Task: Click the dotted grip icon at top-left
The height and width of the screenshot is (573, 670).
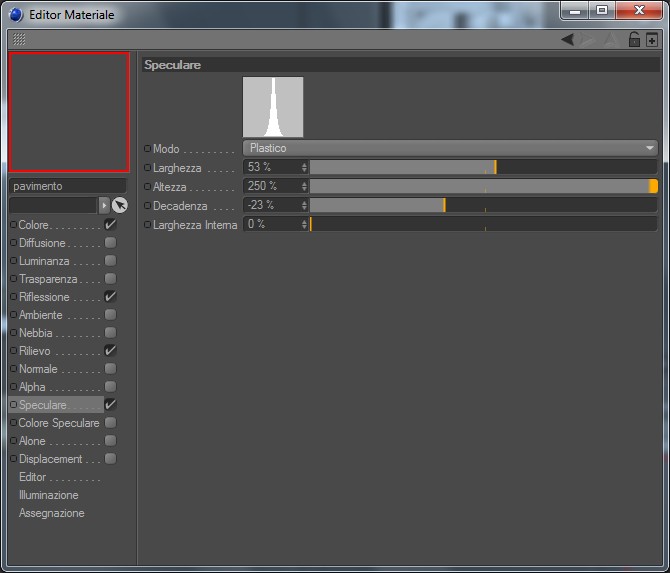Action: coord(19,39)
